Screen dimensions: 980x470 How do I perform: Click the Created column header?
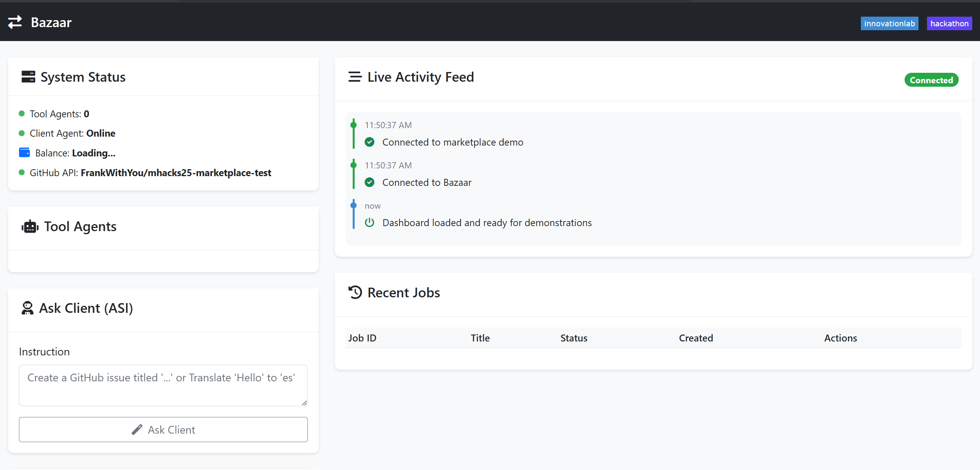(696, 338)
